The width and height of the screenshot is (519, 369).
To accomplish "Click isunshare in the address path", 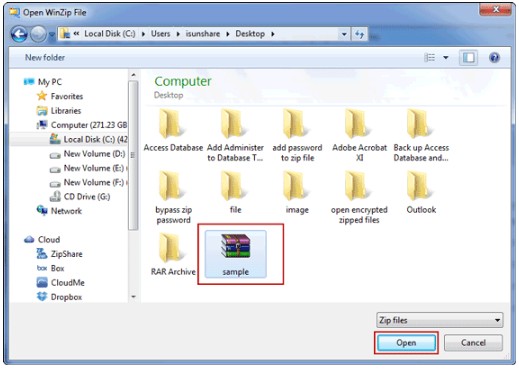I will 203,34.
